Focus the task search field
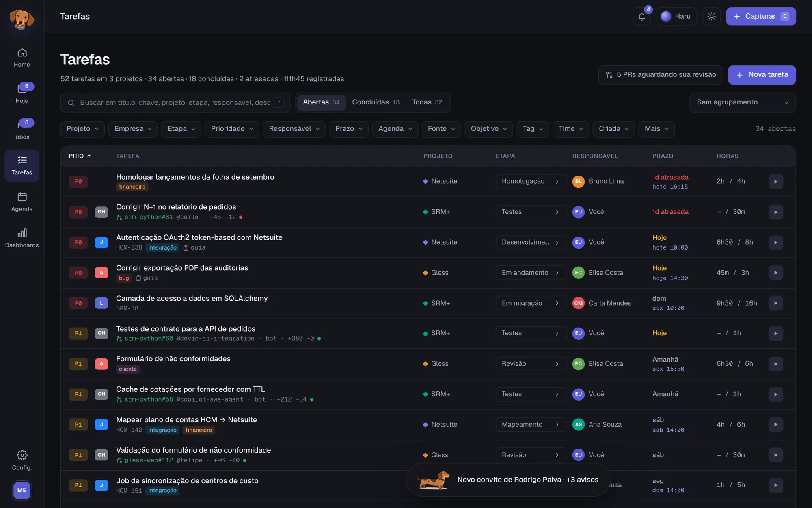Image resolution: width=812 pixels, height=508 pixels. point(175,103)
